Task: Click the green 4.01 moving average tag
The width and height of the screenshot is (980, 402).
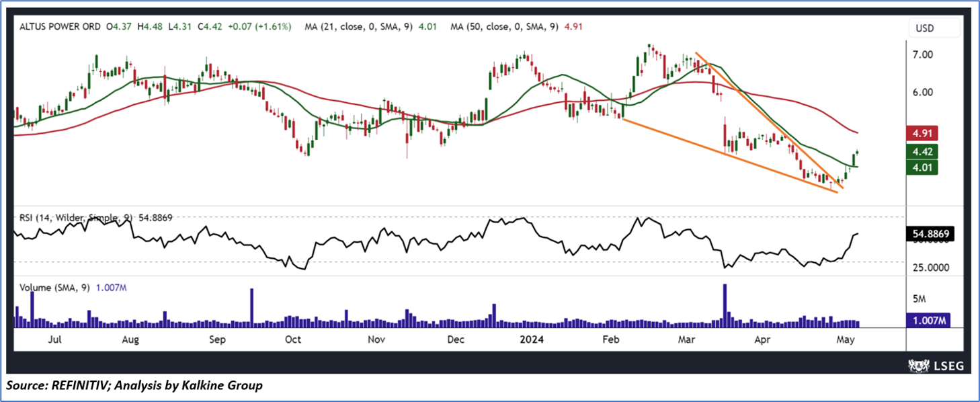Action: (922, 167)
